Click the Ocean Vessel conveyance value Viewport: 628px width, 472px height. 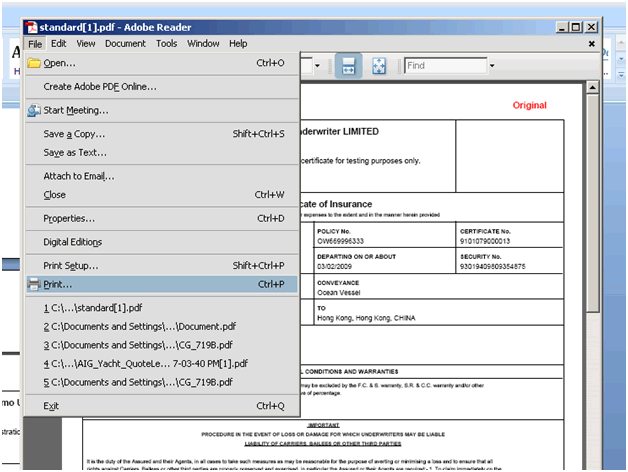339,292
